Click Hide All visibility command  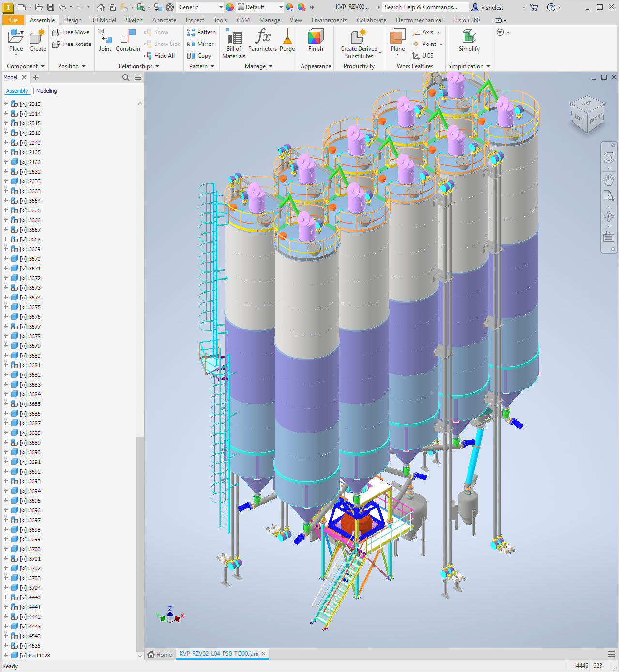(160, 55)
